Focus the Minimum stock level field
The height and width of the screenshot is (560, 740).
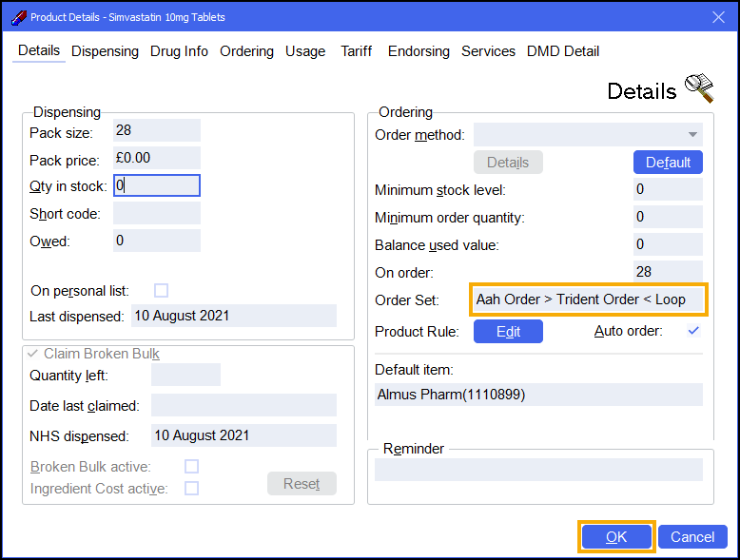668,189
